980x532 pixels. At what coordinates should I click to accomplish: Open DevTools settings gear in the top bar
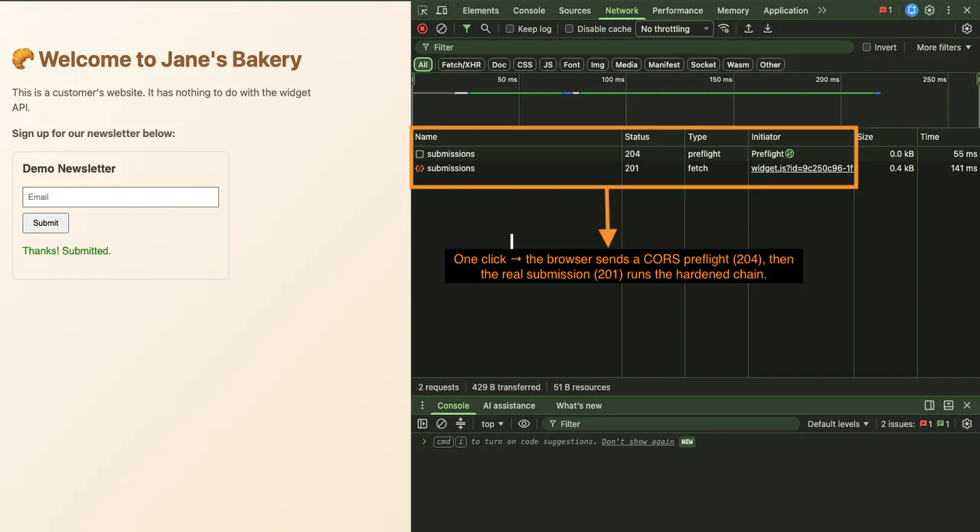929,11
